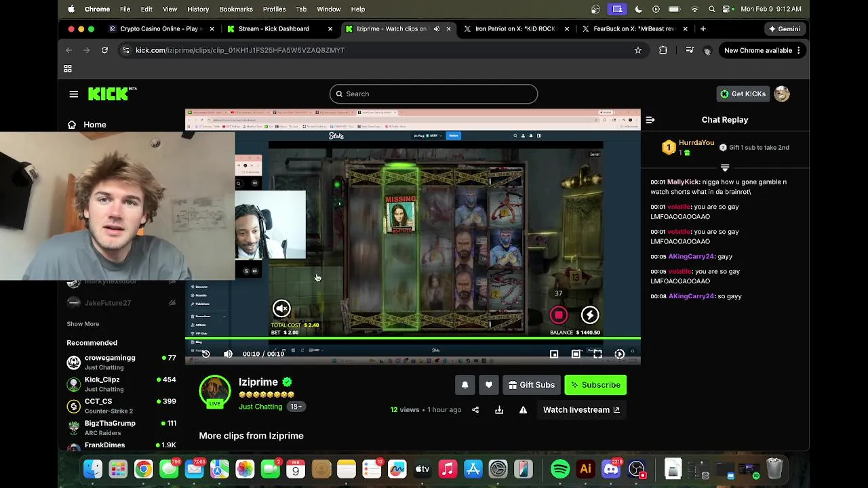
Task: Replay the clip from start
Action: point(206,354)
